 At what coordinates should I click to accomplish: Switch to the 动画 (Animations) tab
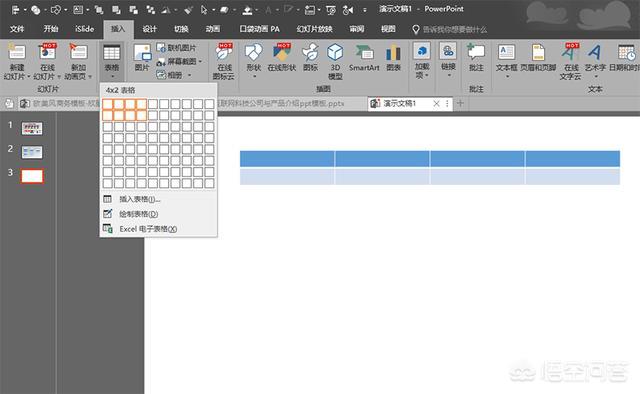pyautogui.click(x=213, y=29)
